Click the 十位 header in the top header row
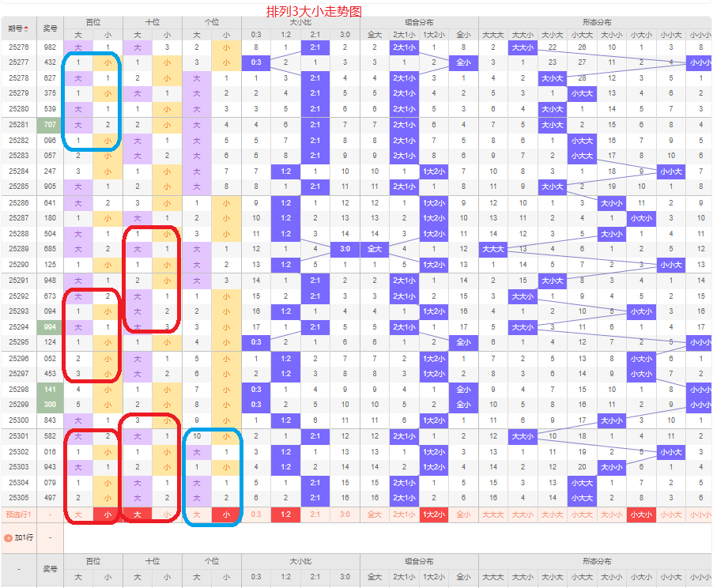Viewport: 713px width, 588px height. point(153,22)
